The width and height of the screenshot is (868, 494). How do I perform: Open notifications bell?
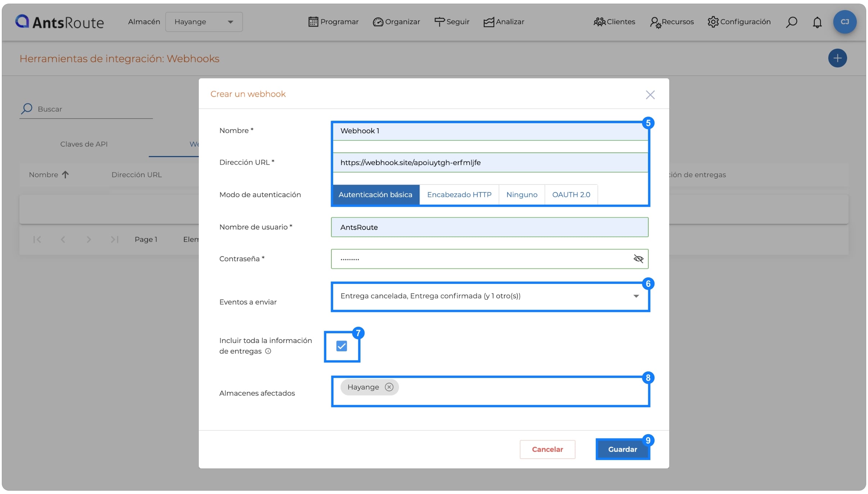click(817, 22)
